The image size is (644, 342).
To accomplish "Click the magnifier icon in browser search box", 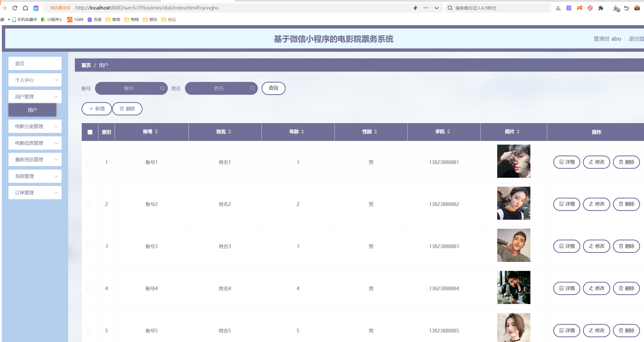I will pos(450,8).
